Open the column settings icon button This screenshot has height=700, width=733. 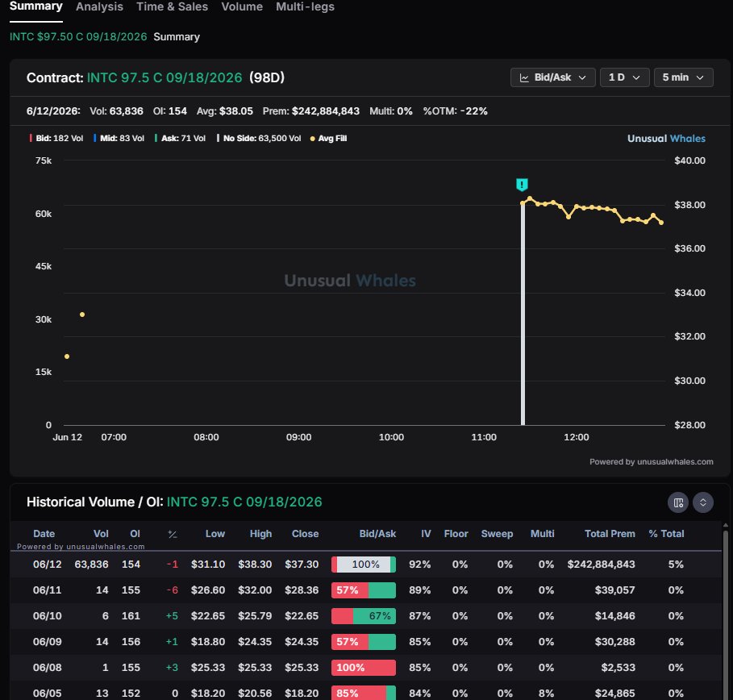click(678, 502)
